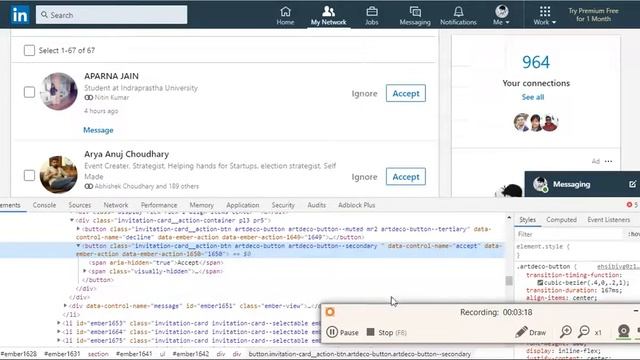Switch to DevTools Application tab
Viewport: 640px width, 360px height.
(242, 205)
